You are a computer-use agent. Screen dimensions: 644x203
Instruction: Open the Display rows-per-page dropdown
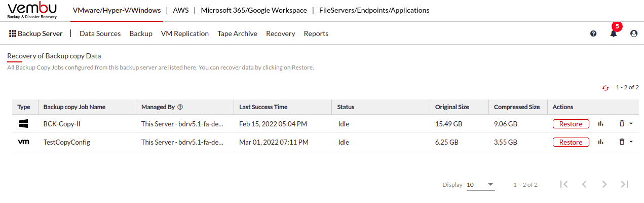[480, 185]
